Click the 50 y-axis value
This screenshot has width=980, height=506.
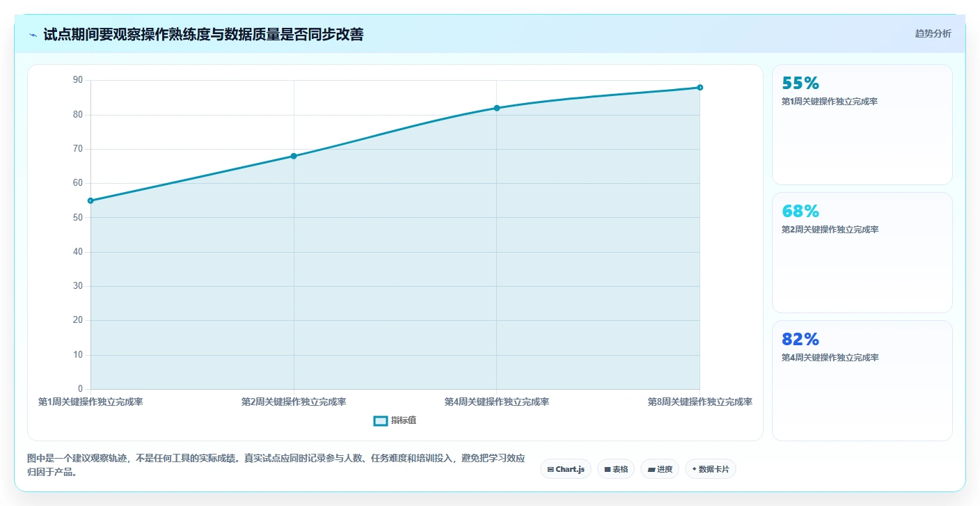click(x=78, y=218)
